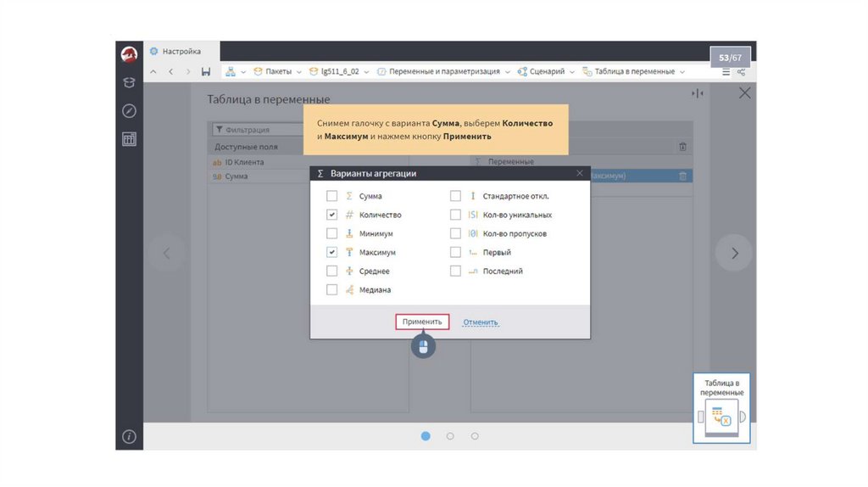Screen dimensions: 868x487
Task: Click the sigma icon beside Сумма
Action: coord(349,196)
